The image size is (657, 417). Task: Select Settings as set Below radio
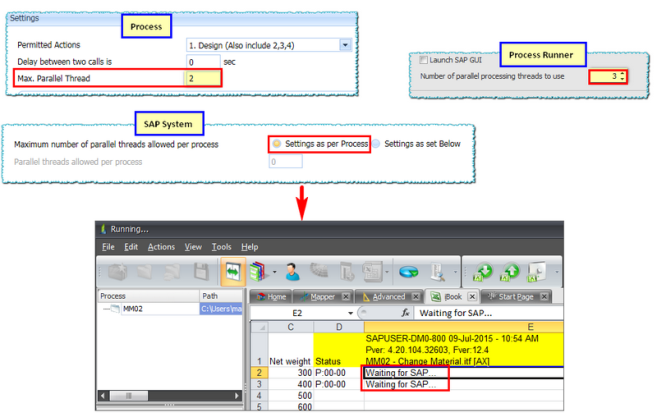point(376,144)
